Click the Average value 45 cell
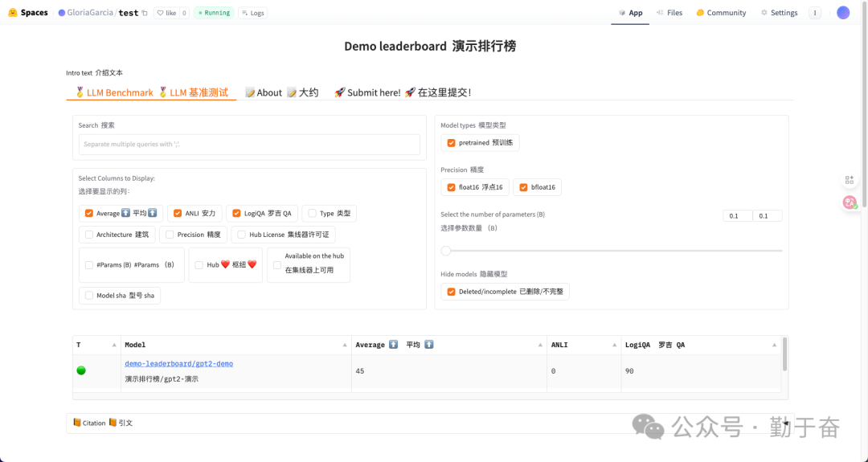This screenshot has width=868, height=462. pyautogui.click(x=449, y=371)
